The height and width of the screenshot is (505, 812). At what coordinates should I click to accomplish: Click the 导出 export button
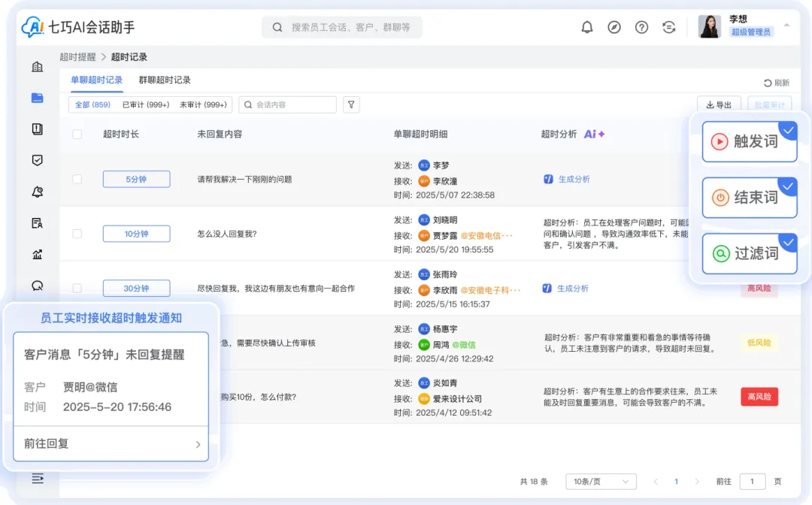719,105
